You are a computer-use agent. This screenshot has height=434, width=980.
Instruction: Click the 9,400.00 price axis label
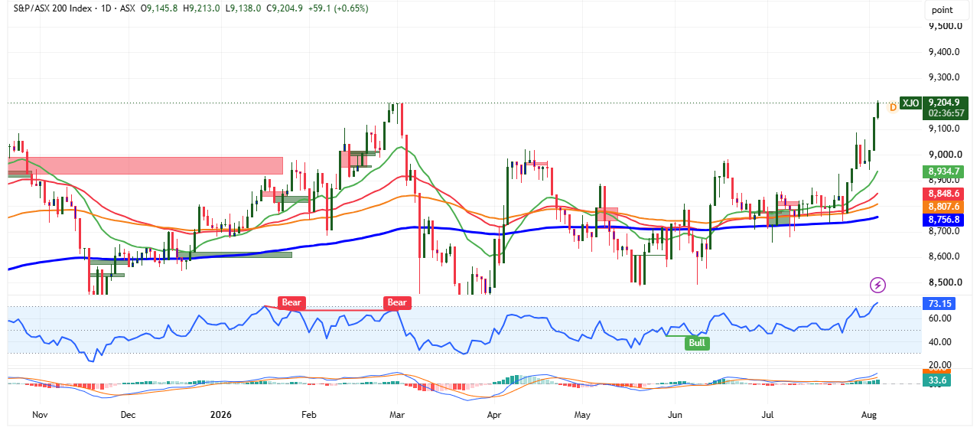[945, 52]
